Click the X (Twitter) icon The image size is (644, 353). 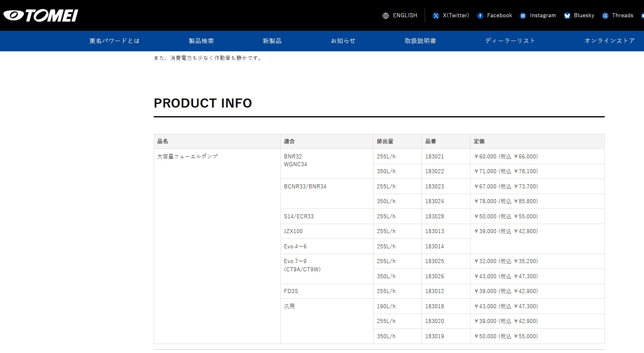(x=436, y=16)
